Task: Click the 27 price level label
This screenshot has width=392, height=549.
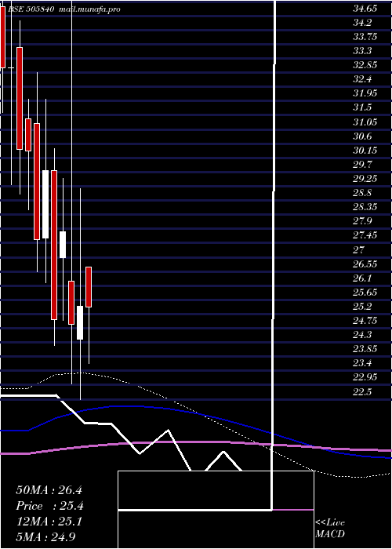Action: (x=359, y=250)
